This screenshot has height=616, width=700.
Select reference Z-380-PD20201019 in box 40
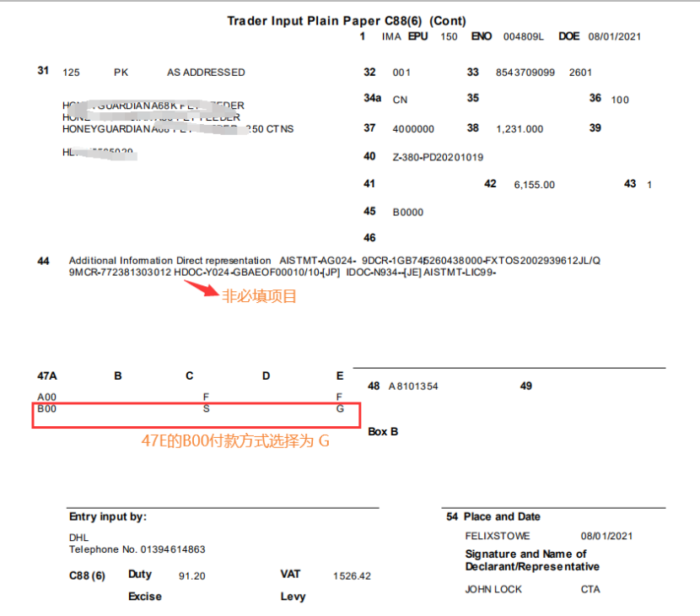point(438,157)
